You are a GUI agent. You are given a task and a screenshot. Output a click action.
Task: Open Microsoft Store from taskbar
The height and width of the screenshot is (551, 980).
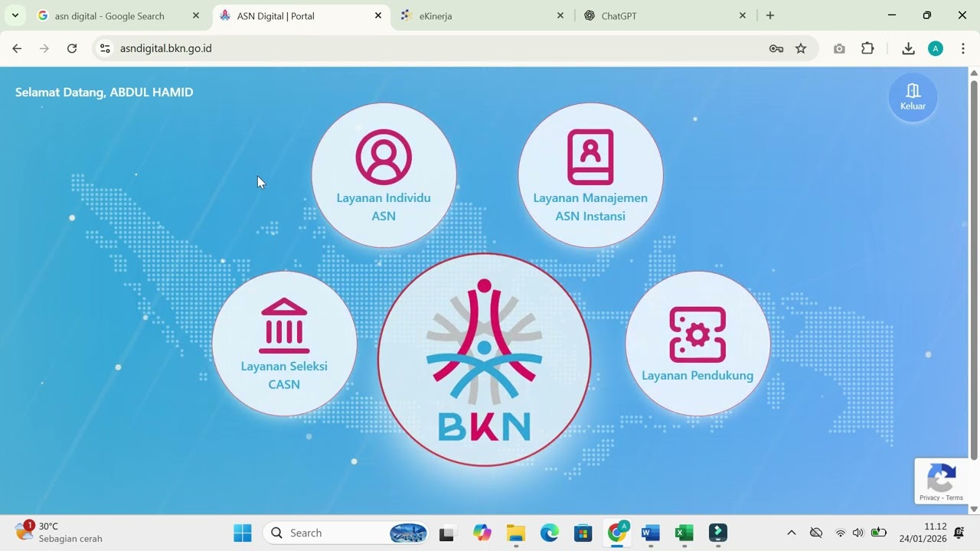click(x=583, y=533)
